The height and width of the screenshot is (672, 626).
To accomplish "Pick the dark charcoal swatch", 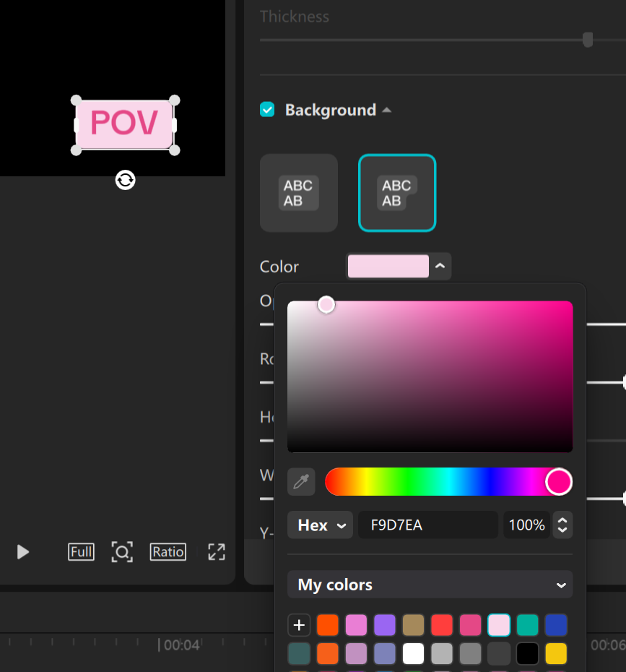I will click(x=499, y=653).
